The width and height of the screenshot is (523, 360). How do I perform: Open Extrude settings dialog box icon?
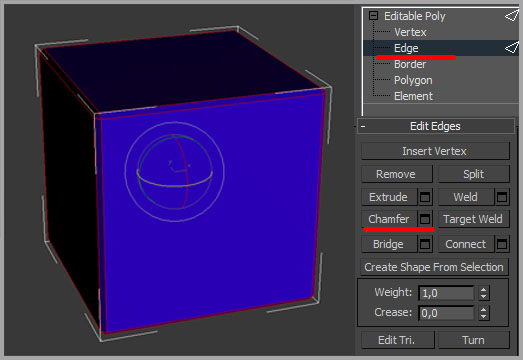425,197
